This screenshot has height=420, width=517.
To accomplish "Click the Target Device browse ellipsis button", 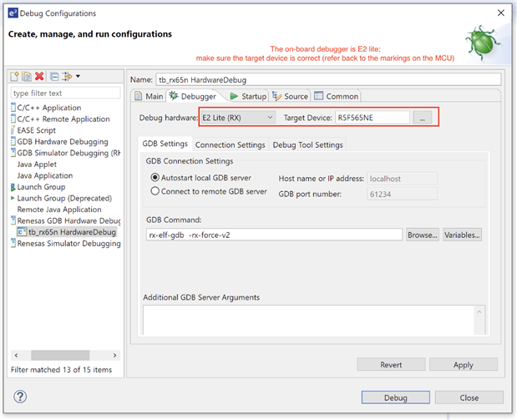I will click(423, 119).
